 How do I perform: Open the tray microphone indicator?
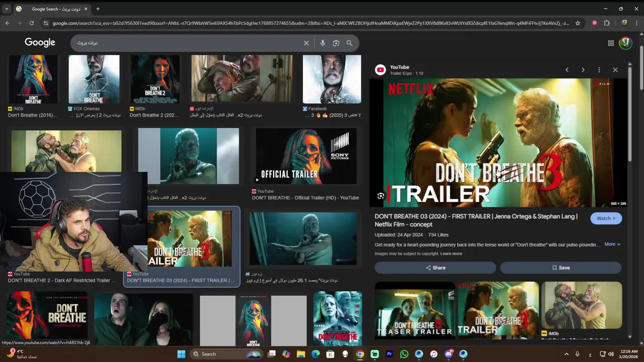click(x=578, y=354)
